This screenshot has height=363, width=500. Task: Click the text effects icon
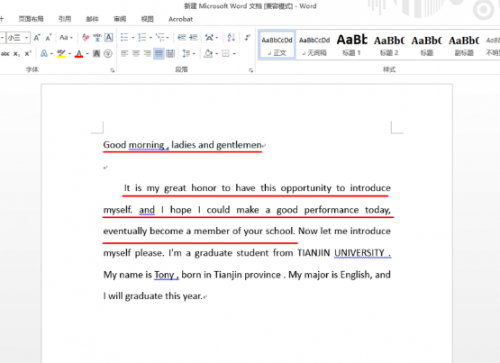click(x=44, y=53)
